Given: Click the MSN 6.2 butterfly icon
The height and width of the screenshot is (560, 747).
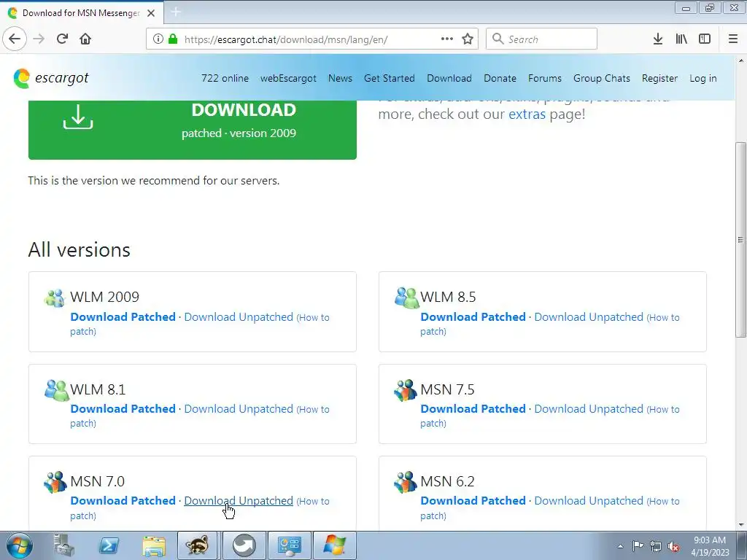Looking at the screenshot, I should [x=406, y=482].
